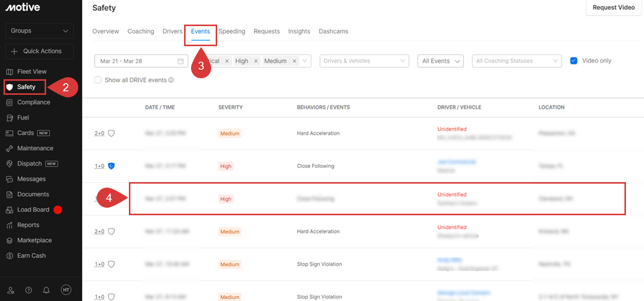Open Maintenance wrench icon in sidebar
Viewport: 644px width, 301px height.
pyautogui.click(x=9, y=148)
